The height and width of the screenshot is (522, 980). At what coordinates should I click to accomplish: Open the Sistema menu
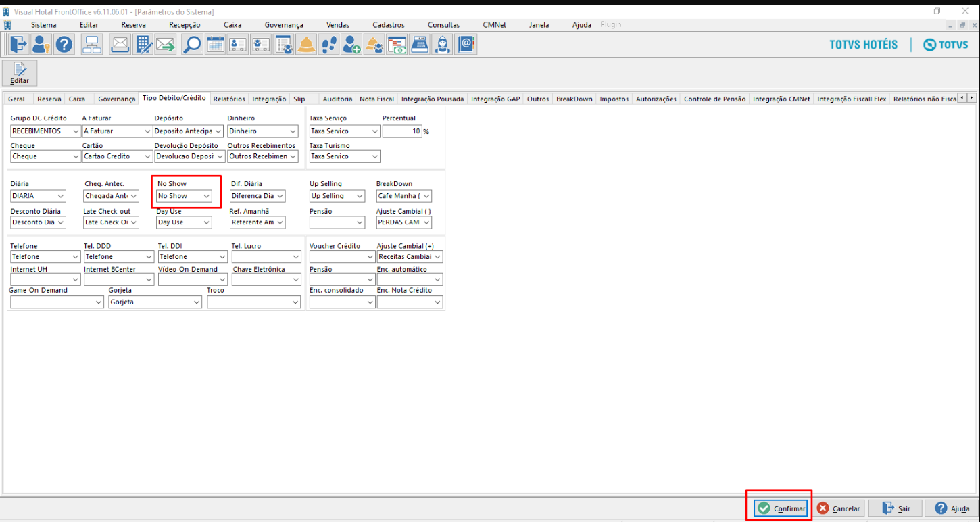coord(44,24)
